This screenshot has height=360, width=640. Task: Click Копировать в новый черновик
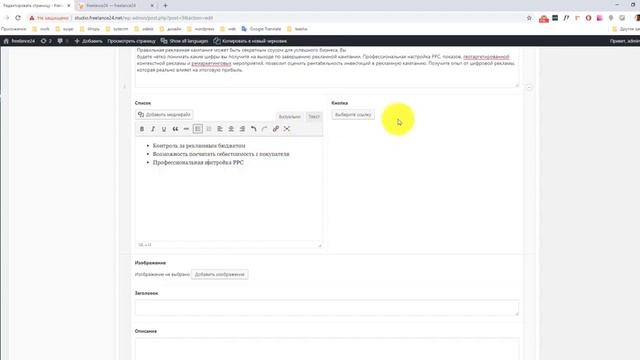[250, 41]
